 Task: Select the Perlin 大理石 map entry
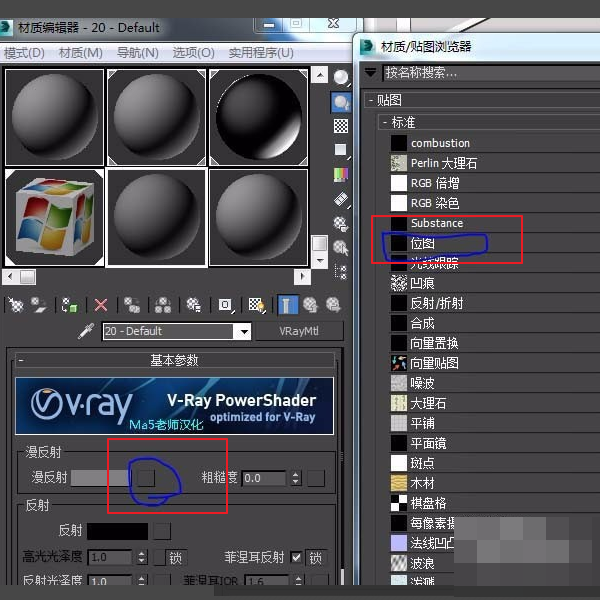[x=494, y=163]
